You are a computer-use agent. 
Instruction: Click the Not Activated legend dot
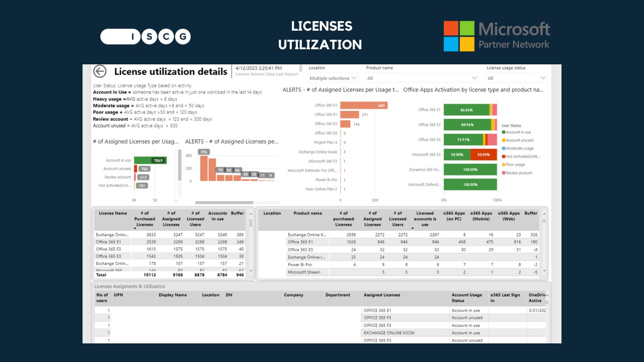[503, 156]
